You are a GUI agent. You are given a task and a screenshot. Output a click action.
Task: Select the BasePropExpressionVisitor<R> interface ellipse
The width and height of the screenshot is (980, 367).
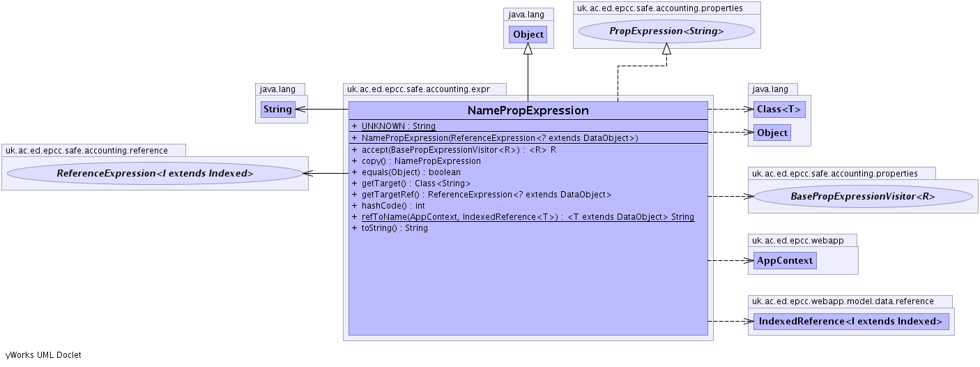pos(862,197)
